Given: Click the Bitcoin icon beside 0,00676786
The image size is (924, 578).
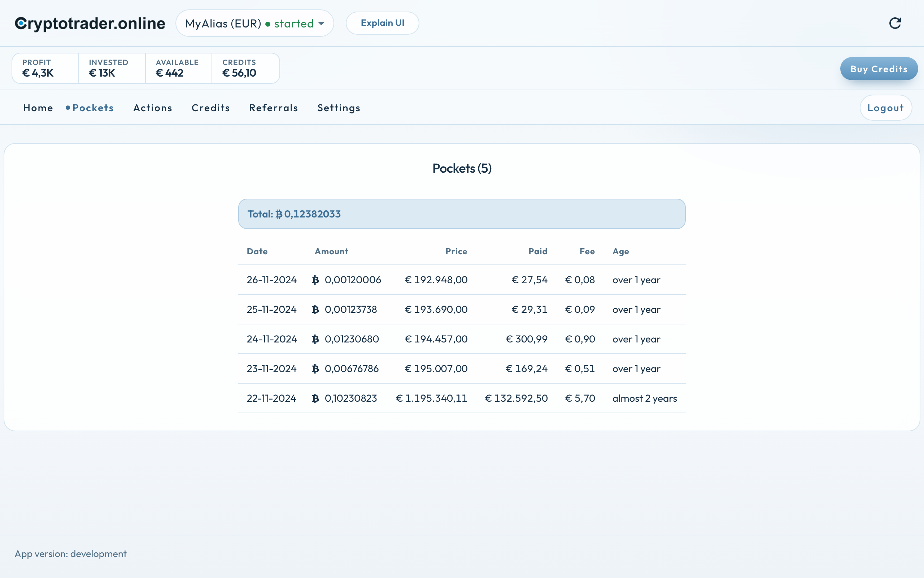Looking at the screenshot, I should coord(315,369).
